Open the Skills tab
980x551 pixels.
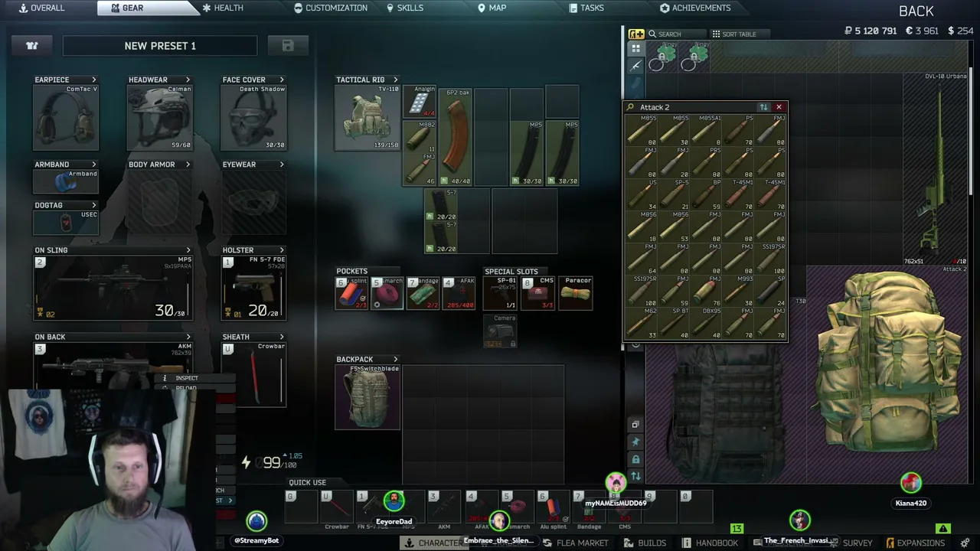(405, 8)
